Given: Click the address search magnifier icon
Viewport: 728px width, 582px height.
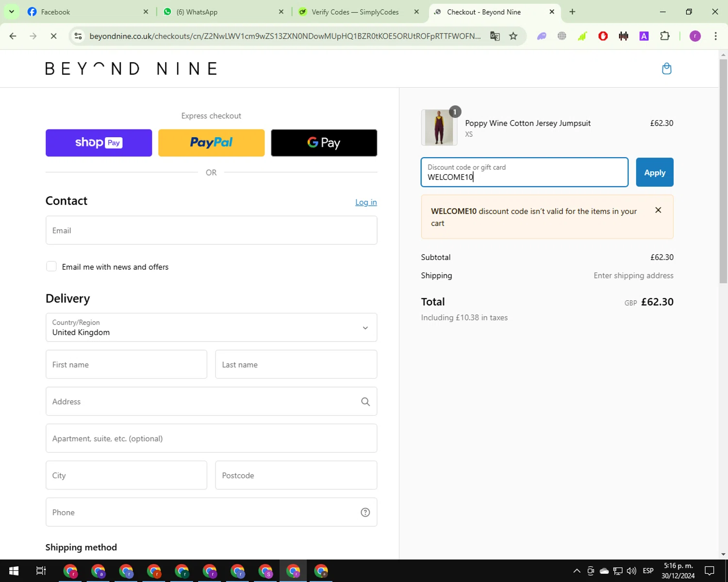Looking at the screenshot, I should point(365,402).
